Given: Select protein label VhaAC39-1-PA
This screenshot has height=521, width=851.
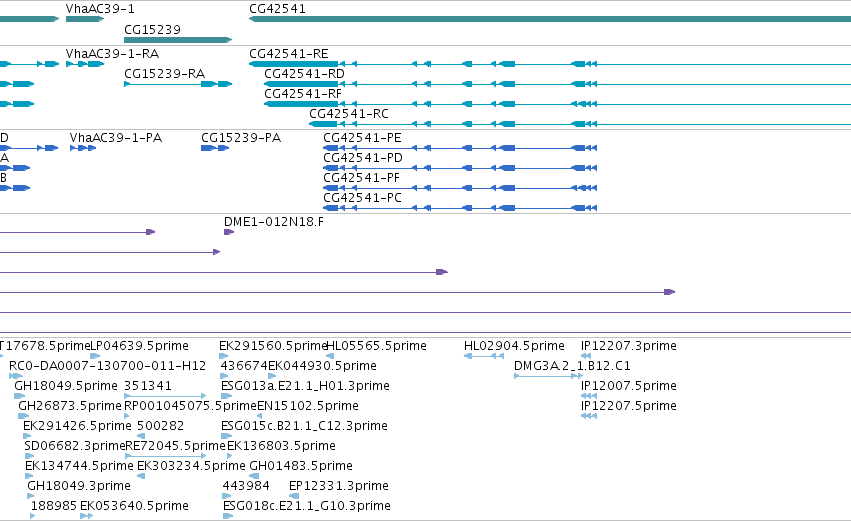Looking at the screenshot, I should [x=116, y=138].
